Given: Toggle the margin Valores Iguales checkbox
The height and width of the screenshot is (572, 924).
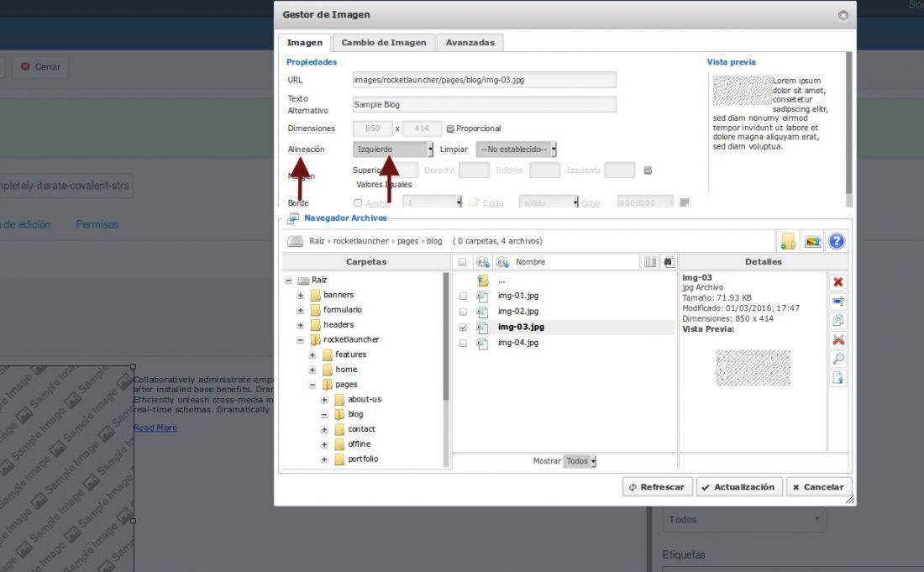Looking at the screenshot, I should pos(648,171).
